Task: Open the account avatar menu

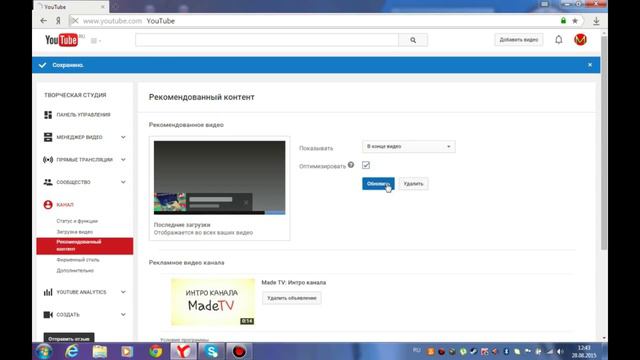Action: click(580, 40)
